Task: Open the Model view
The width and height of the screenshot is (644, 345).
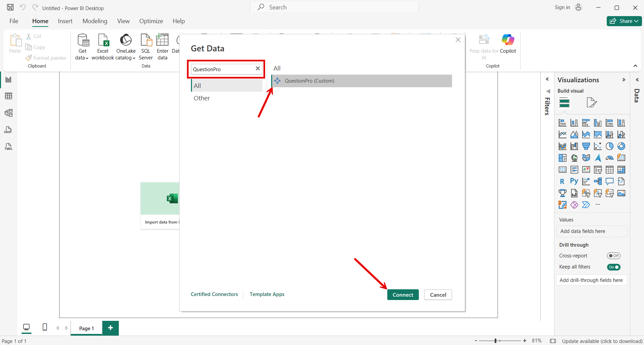Action: coord(8,113)
